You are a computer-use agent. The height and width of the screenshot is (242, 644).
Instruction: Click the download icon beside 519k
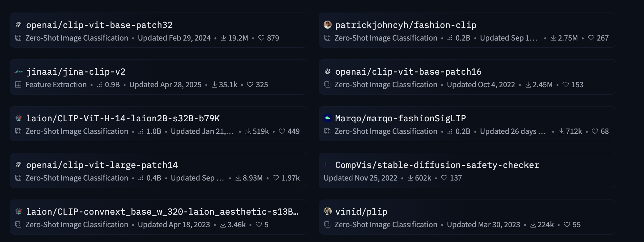(x=248, y=131)
